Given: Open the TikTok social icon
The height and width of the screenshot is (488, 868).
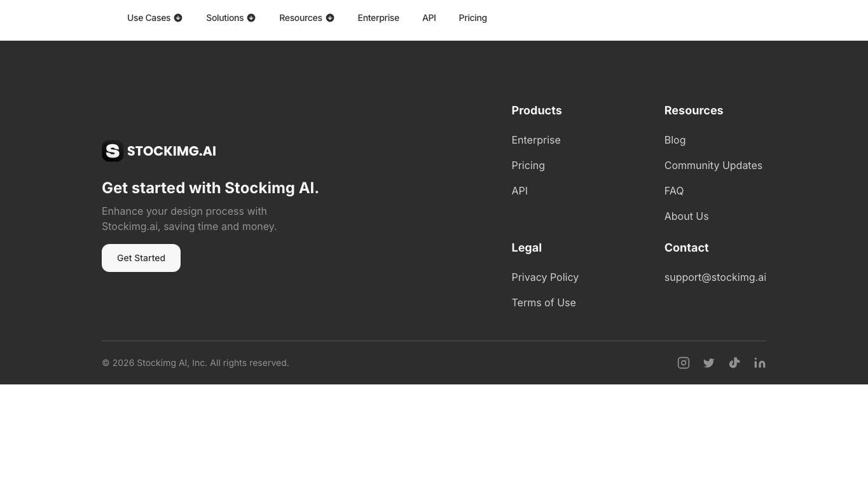Looking at the screenshot, I should point(734,363).
